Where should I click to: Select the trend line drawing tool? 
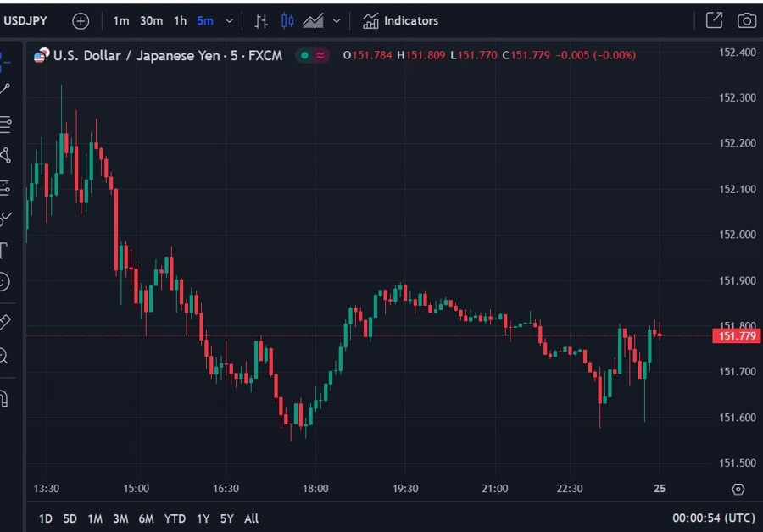coord(5,89)
